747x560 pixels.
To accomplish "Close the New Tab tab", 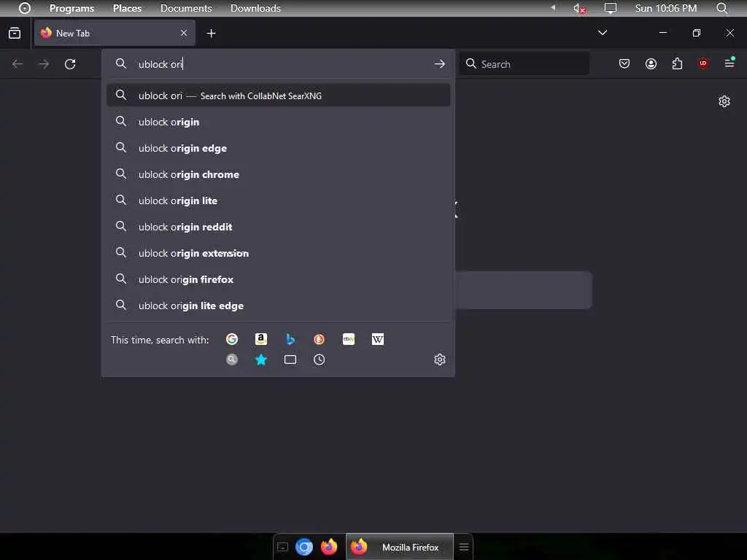I will (184, 33).
